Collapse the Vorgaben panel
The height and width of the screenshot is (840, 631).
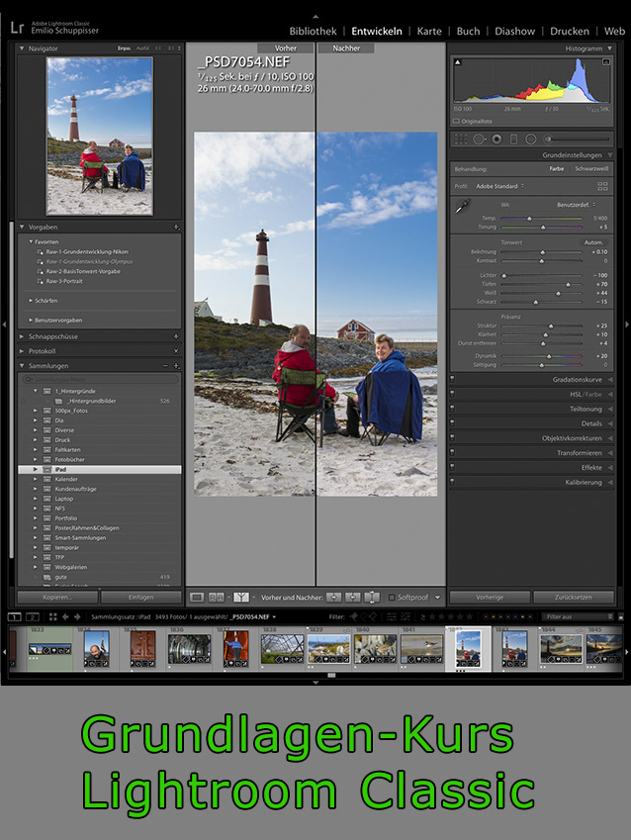[22, 228]
